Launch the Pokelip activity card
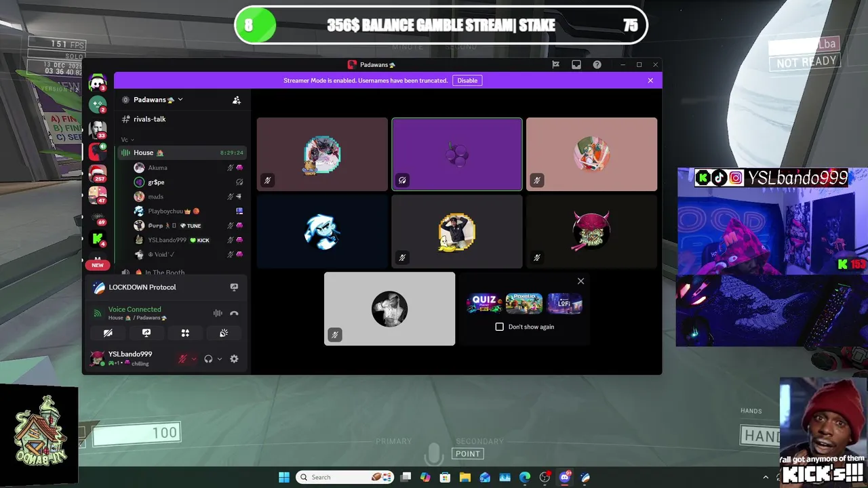The height and width of the screenshot is (488, 868). tap(524, 304)
